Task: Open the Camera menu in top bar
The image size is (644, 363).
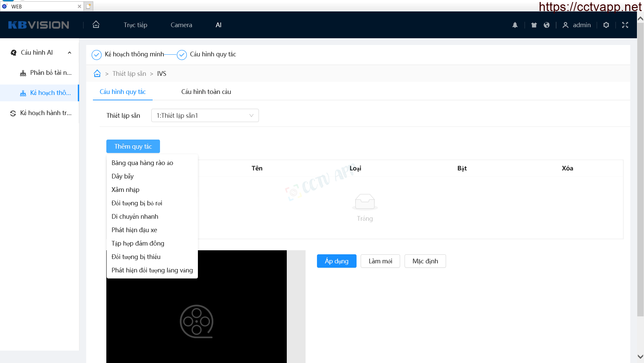Action: pos(181,25)
